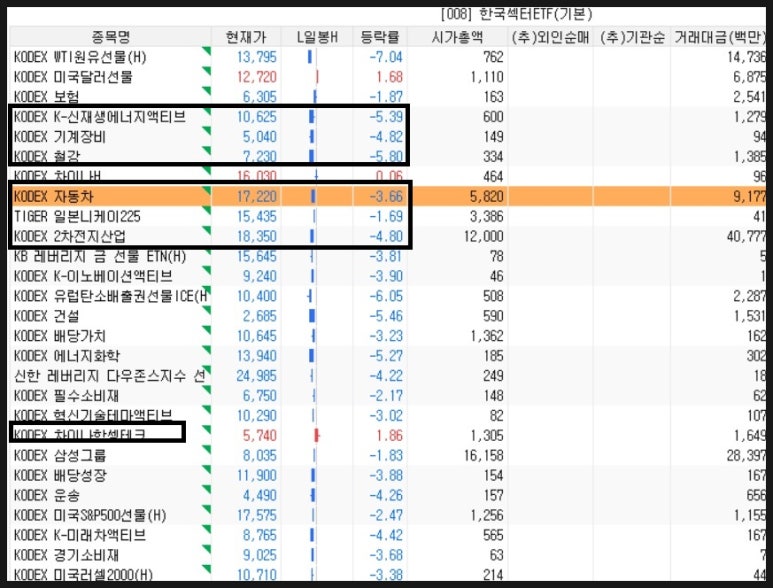Click red price 12,720
Screen dimensions: 773x588
coord(257,77)
